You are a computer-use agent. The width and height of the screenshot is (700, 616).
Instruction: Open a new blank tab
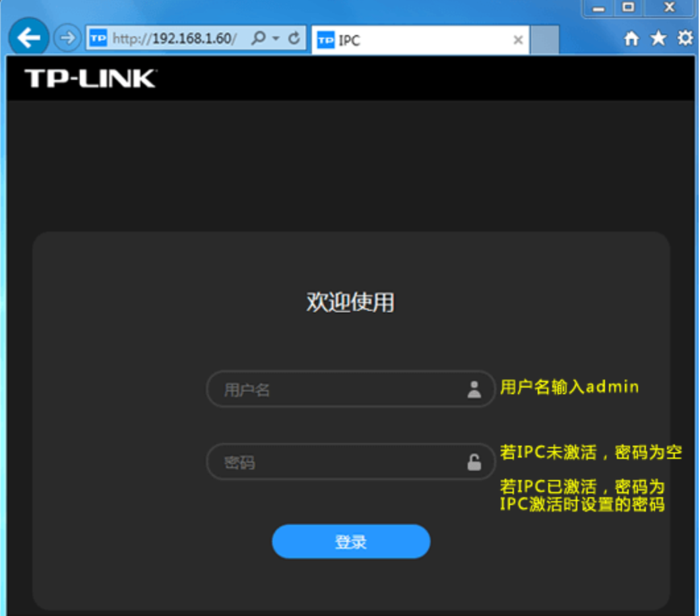545,40
